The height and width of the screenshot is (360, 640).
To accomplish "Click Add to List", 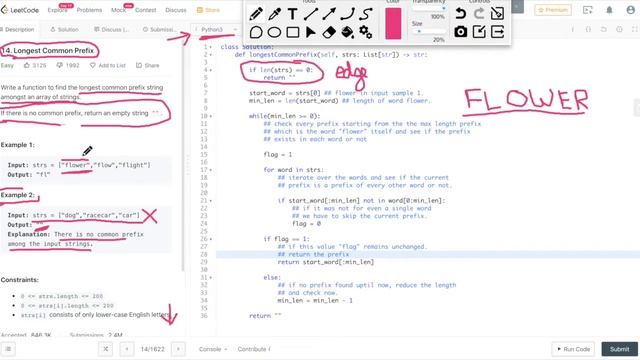I will click(108, 65).
